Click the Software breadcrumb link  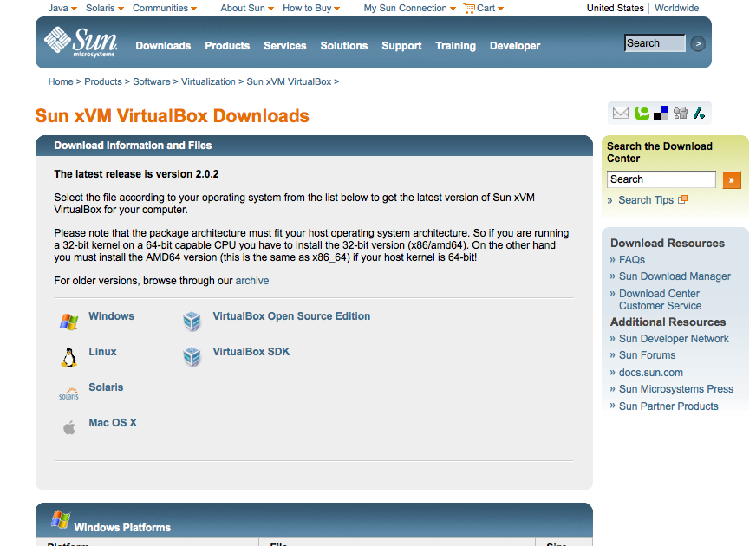pyautogui.click(x=152, y=81)
